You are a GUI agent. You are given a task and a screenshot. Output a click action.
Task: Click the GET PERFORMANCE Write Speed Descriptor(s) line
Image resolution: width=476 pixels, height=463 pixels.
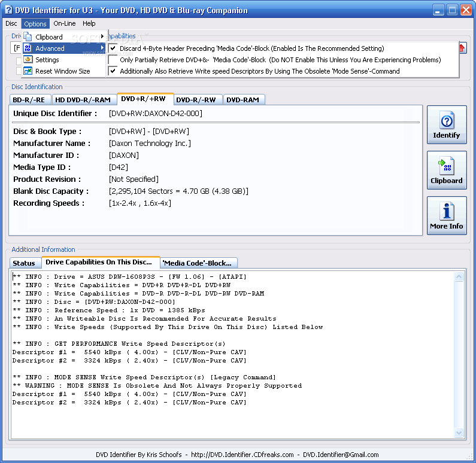click(x=119, y=344)
